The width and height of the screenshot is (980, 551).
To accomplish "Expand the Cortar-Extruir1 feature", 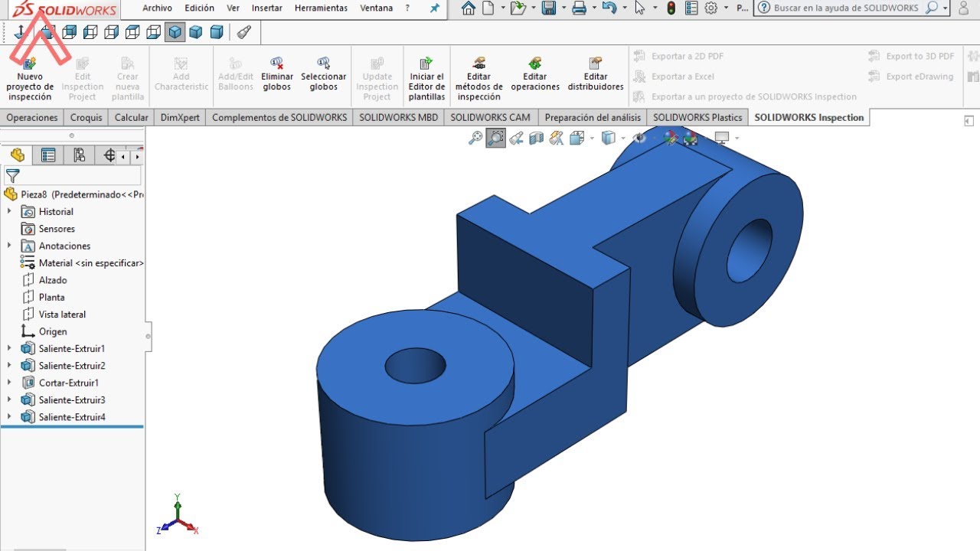I will coord(9,383).
